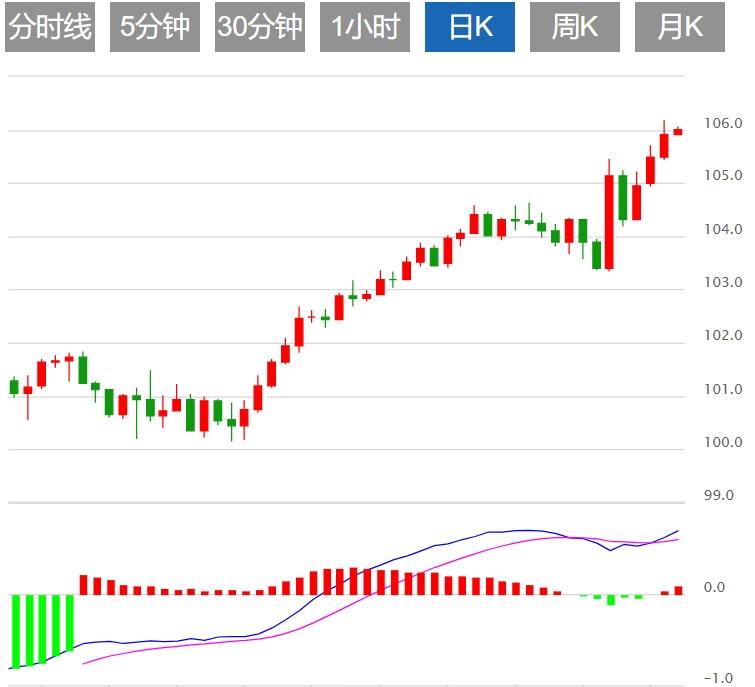Click the last red candle near 106.0
Image resolution: width=755 pixels, height=687 pixels.
[x=678, y=131]
